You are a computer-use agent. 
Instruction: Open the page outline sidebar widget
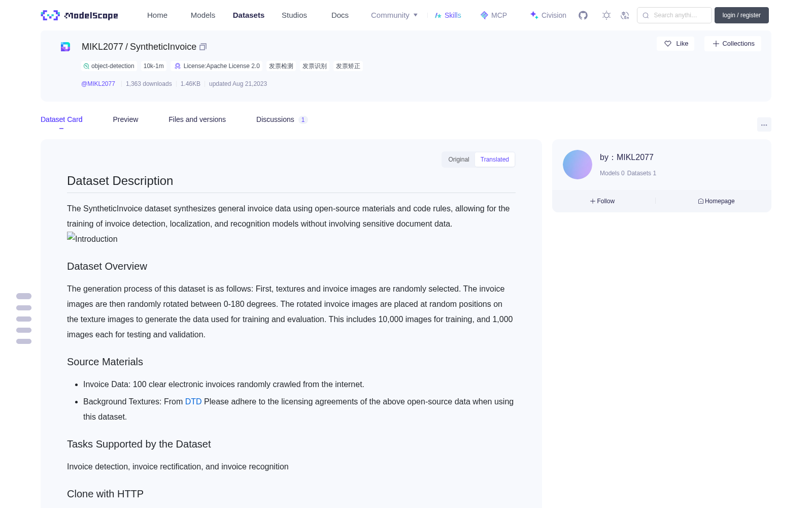pyautogui.click(x=24, y=319)
